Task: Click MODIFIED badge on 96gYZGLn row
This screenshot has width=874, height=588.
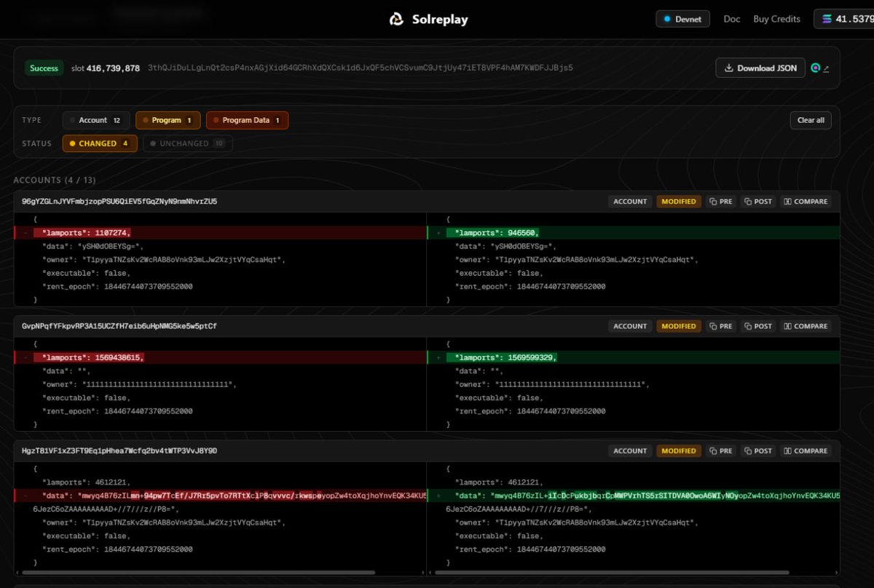Action: 679,202
